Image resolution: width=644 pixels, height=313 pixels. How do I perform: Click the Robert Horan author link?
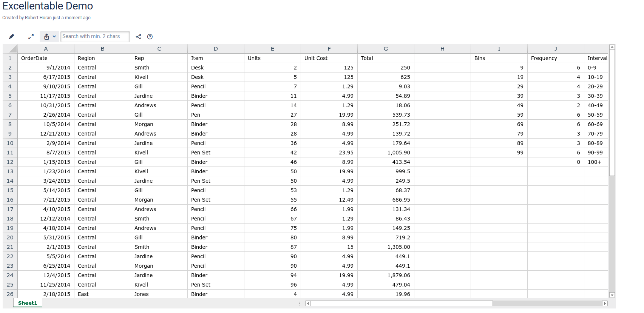pyautogui.click(x=38, y=18)
